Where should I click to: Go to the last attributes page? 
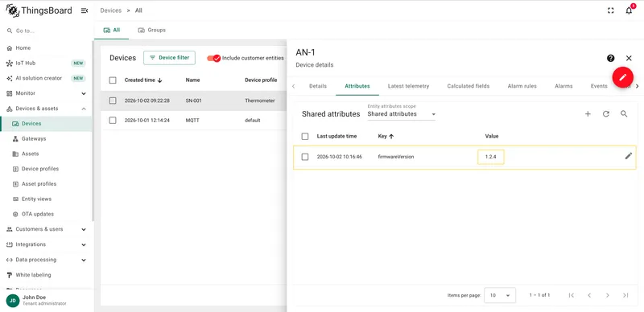[625, 295]
